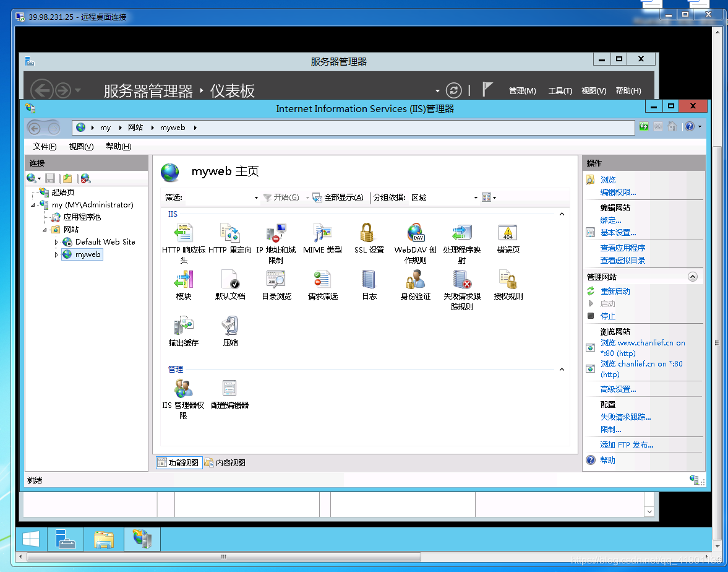Open 处理程序映射 feature

[x=461, y=243]
